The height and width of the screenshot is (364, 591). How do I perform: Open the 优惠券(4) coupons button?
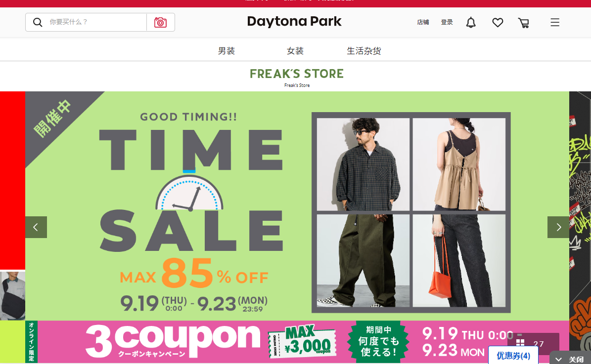point(513,355)
